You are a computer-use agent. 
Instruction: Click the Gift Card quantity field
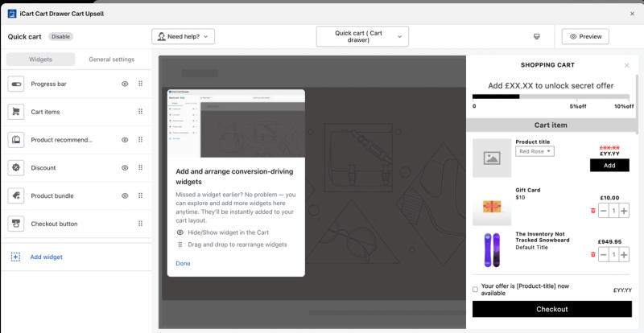pyautogui.click(x=613, y=211)
